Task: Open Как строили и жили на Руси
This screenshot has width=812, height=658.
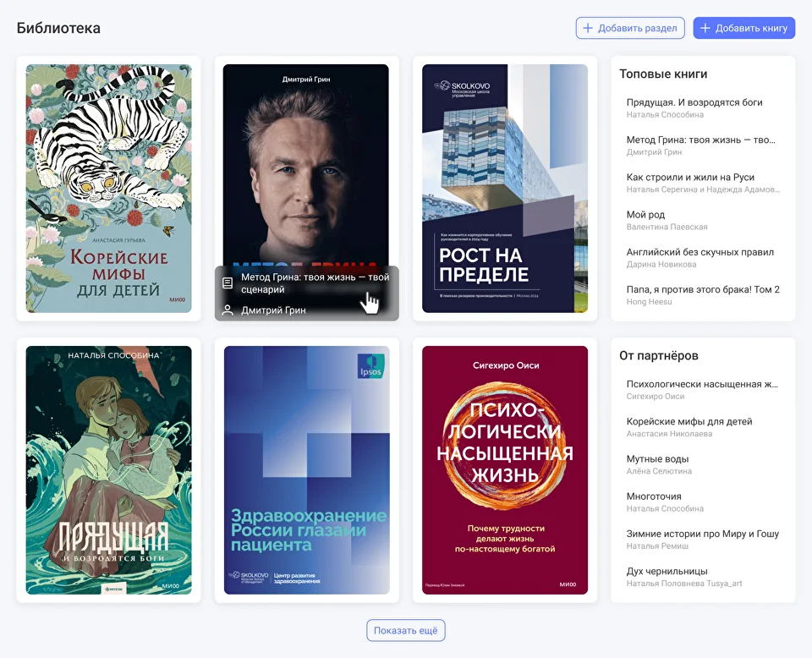Action: point(690,178)
